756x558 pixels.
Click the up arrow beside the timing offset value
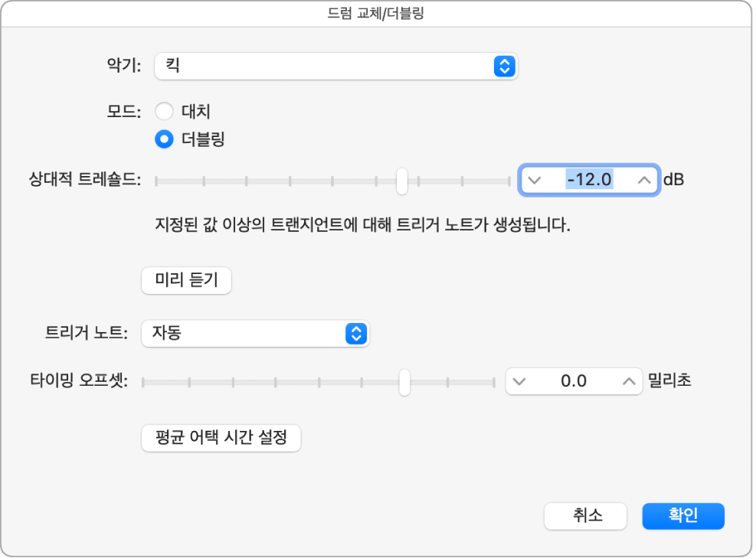pyautogui.click(x=628, y=381)
